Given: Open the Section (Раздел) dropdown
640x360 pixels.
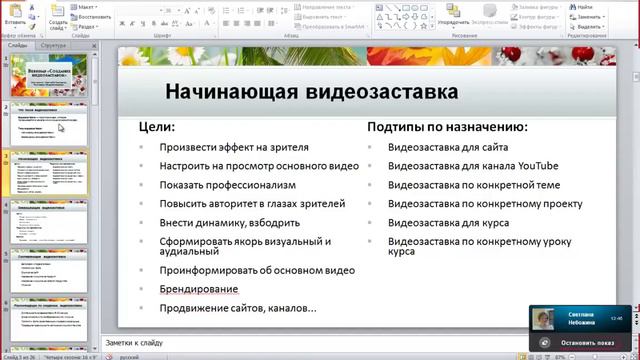Looking at the screenshot, I should [84, 27].
